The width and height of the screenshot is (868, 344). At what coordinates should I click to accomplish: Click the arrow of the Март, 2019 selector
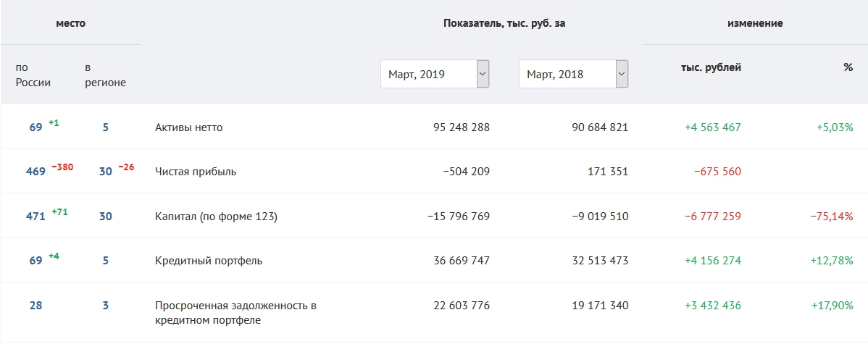click(x=483, y=74)
